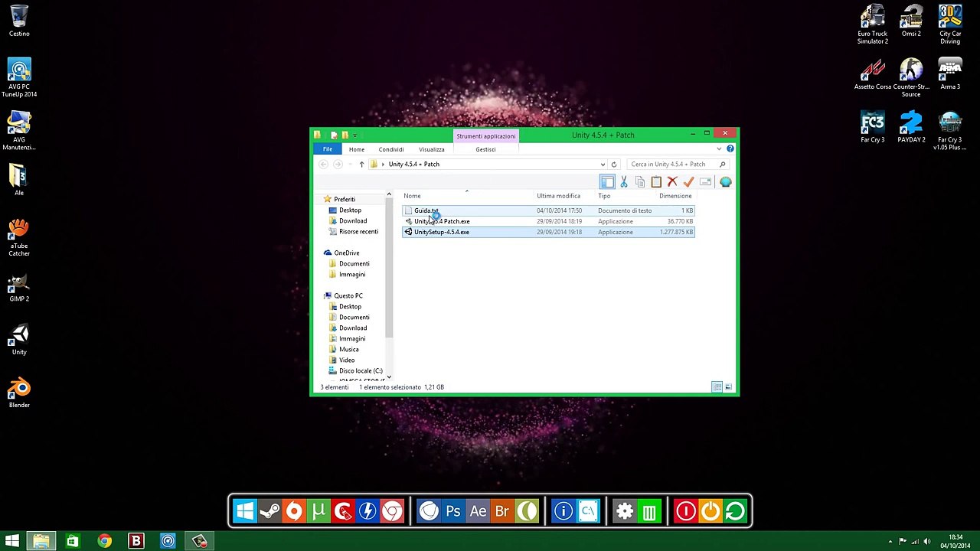Open Disco locale (C:) in navigation pane
Image resolution: width=980 pixels, height=551 pixels.
coord(361,371)
